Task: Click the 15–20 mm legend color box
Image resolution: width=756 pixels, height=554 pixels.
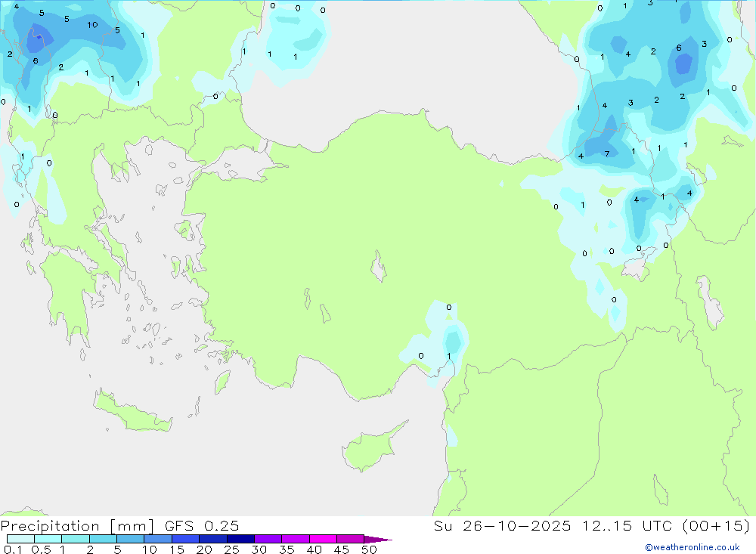Action: pos(185,539)
